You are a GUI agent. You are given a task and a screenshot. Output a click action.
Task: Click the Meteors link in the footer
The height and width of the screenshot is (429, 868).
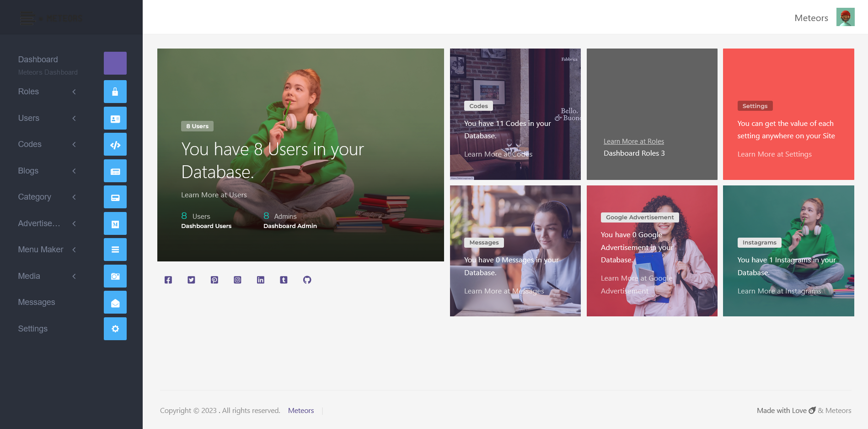click(301, 411)
